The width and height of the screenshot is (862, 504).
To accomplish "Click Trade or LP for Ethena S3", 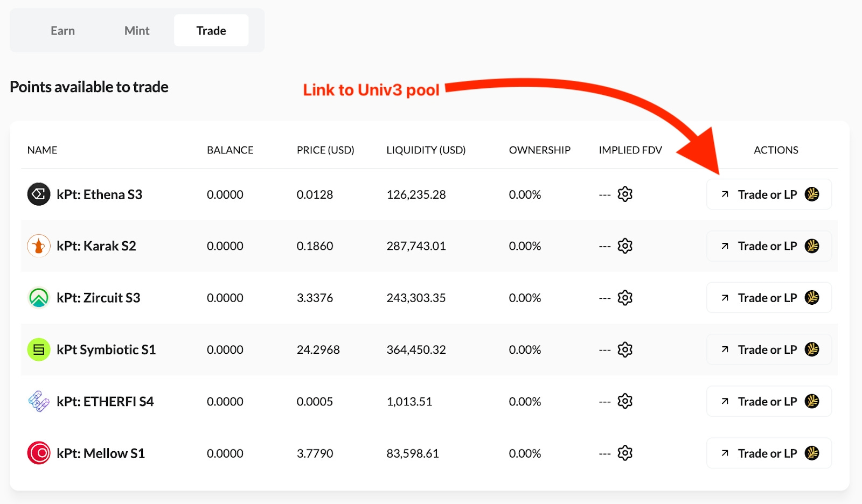I will coord(769,194).
